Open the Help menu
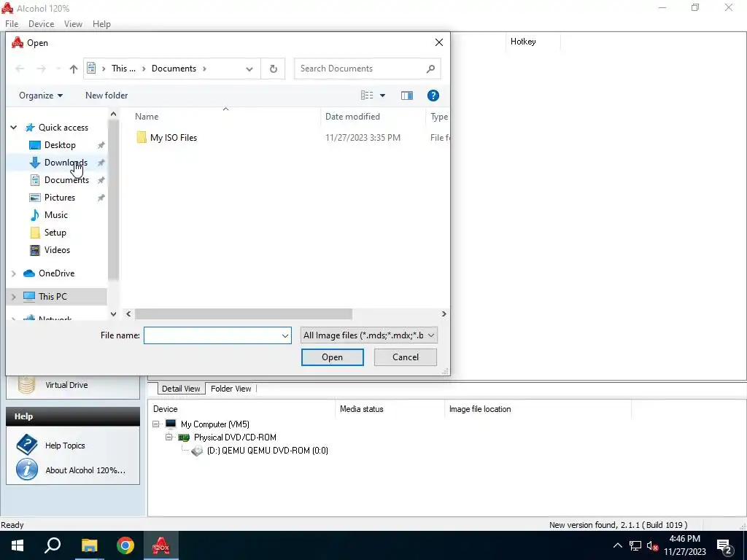Screen dimensions: 747x560 point(101,24)
